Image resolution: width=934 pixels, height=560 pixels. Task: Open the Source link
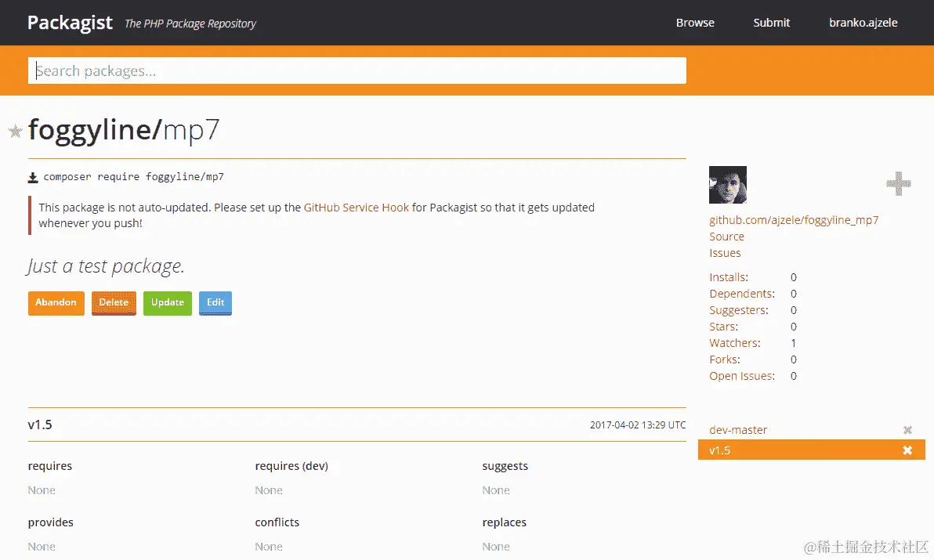tap(726, 237)
